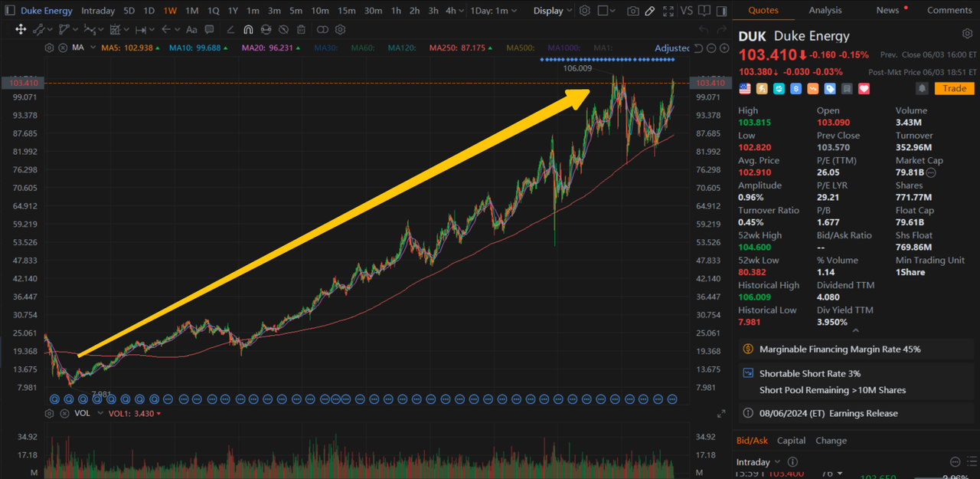Enable the magnet snap tool
Viewport: 980px width, 479px height.
point(248,29)
